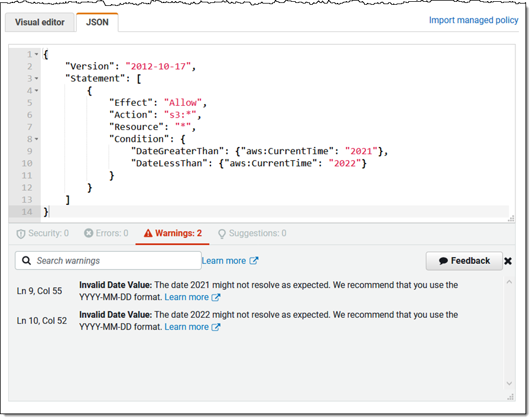Collapse the Condition block at line 8
532x420 pixels.
(x=37, y=139)
